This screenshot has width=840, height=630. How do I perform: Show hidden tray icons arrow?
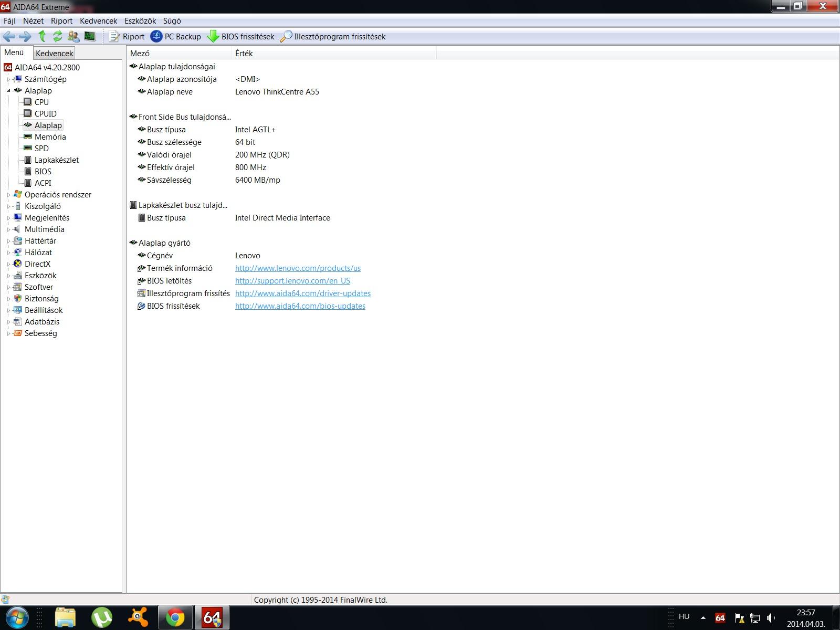click(x=703, y=617)
